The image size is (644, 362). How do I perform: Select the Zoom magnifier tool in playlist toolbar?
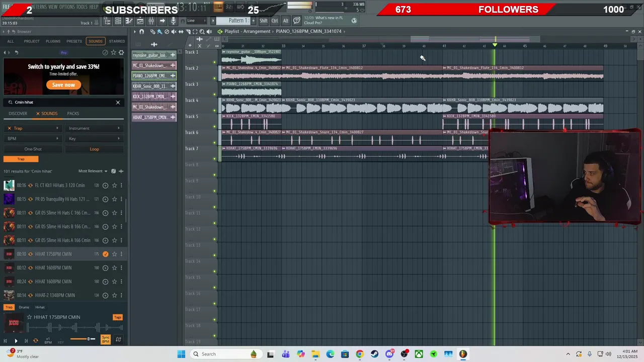pos(202,32)
